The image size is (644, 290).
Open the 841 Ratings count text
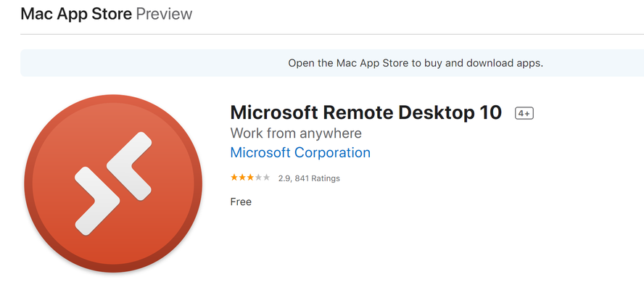(317, 178)
